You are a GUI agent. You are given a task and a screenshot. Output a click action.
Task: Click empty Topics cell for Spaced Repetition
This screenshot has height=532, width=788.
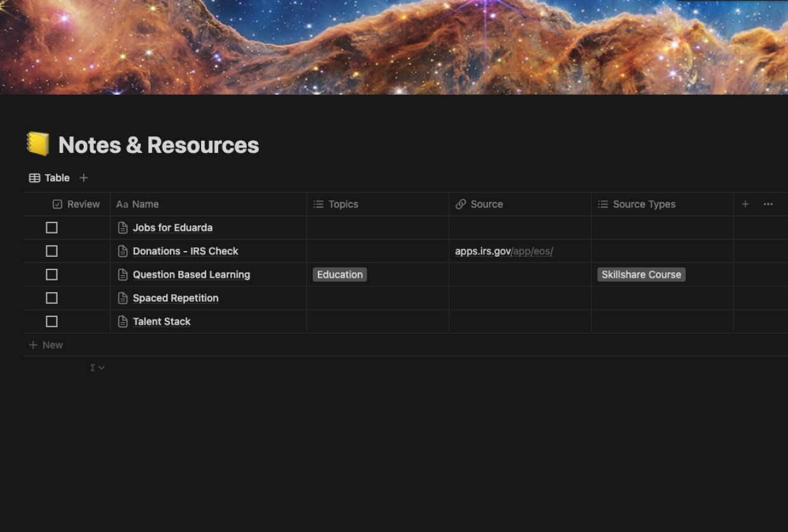(378, 298)
